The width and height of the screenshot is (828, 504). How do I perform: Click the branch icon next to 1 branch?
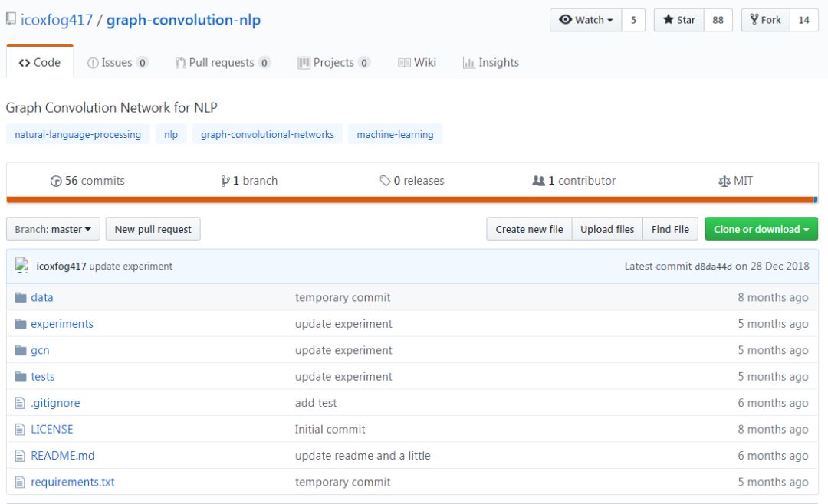225,181
